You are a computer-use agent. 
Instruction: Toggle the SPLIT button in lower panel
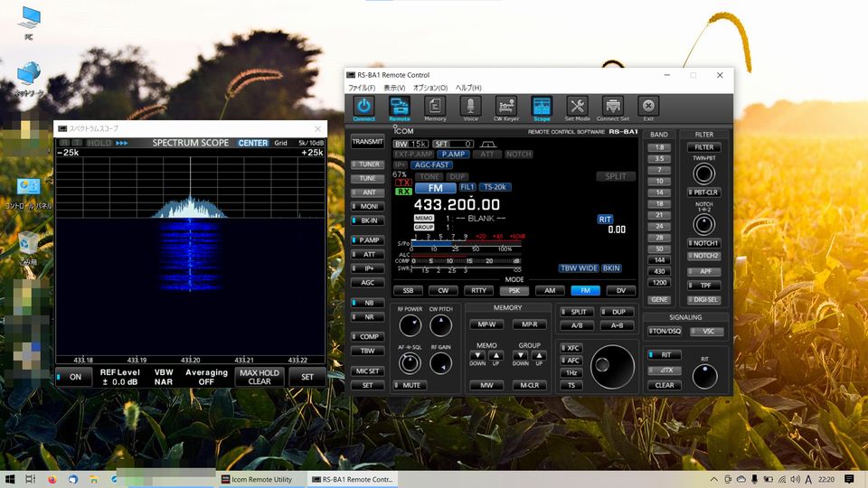click(x=576, y=312)
